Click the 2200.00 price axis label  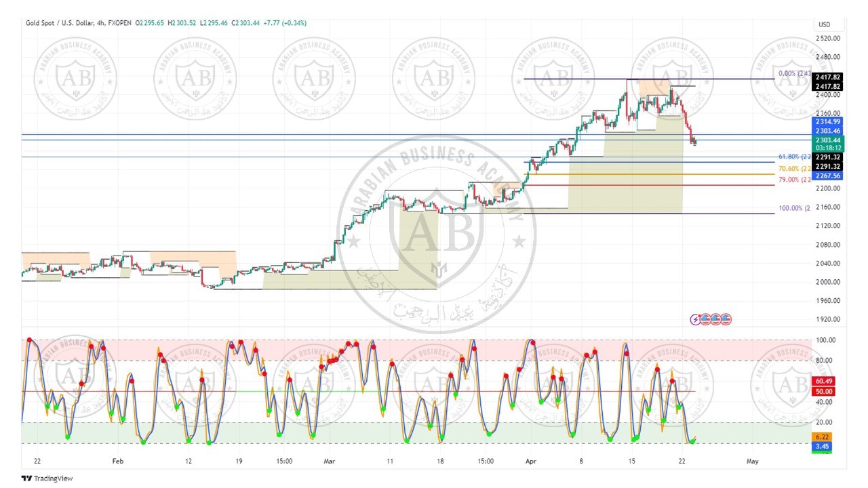829,188
